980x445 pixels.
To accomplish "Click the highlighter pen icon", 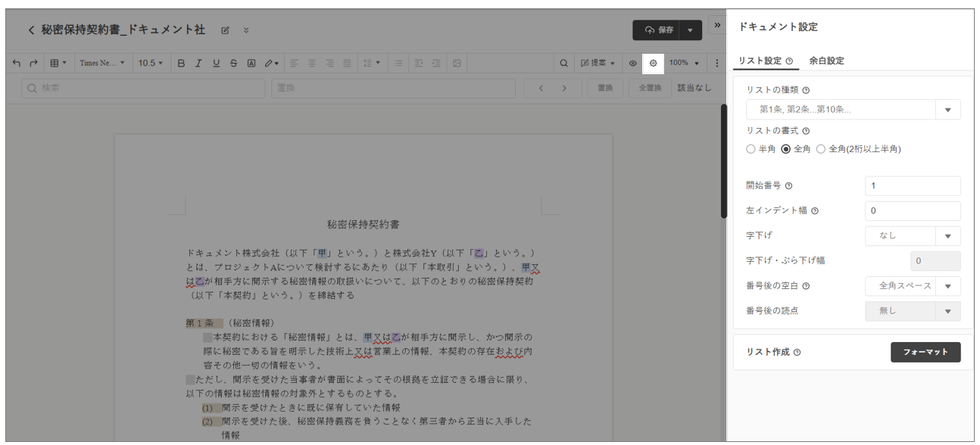I will 270,63.
